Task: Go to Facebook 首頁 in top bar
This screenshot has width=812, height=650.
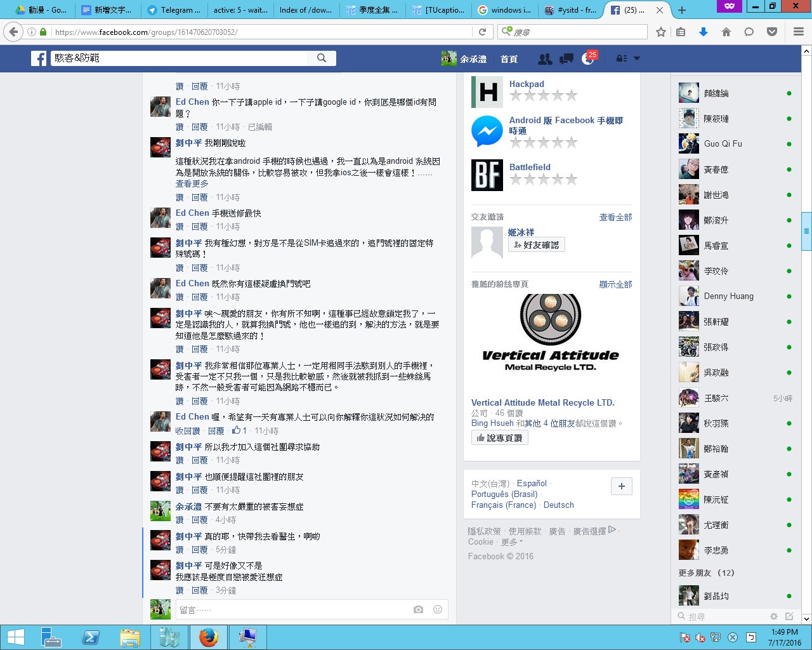Action: point(509,59)
